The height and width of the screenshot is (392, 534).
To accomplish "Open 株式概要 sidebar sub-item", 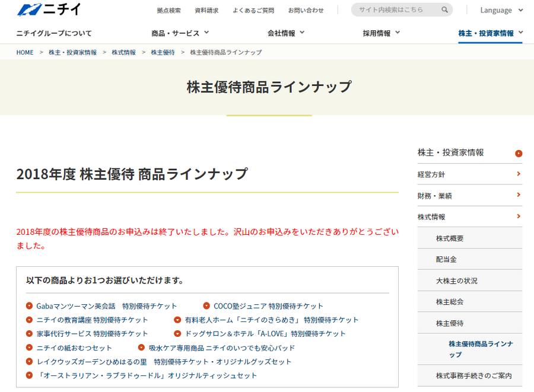I will (470, 238).
